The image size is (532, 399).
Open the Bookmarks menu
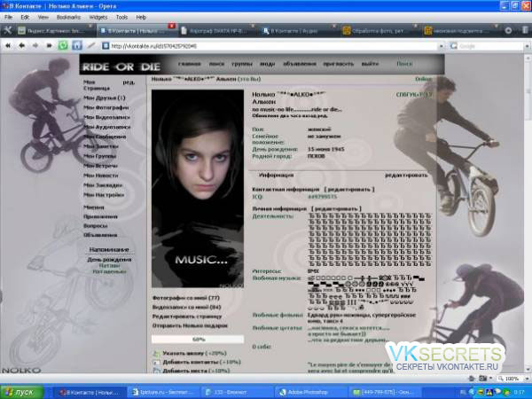coord(68,17)
